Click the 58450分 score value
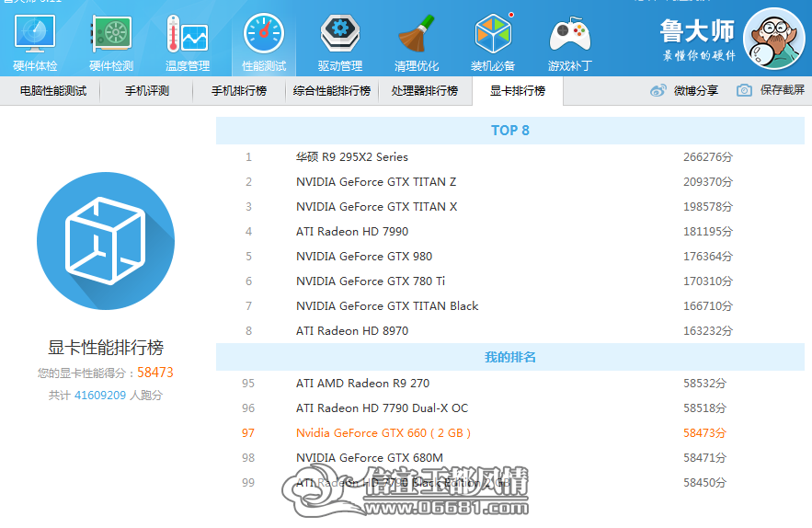The image size is (812, 528). (704, 483)
